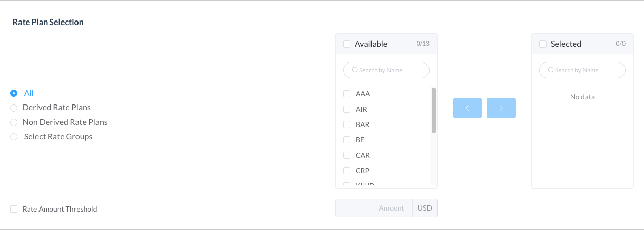Viewport: 644px width, 230px height.
Task: Enable the Rate Amount Threshold checkbox
Action: (x=14, y=209)
